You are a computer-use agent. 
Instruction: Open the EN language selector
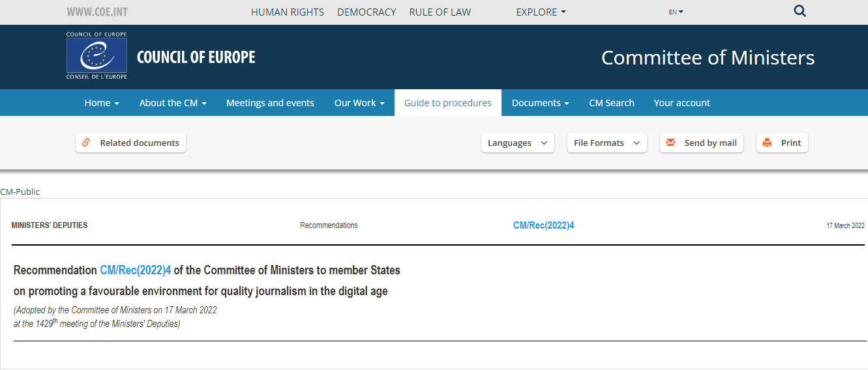pos(676,12)
